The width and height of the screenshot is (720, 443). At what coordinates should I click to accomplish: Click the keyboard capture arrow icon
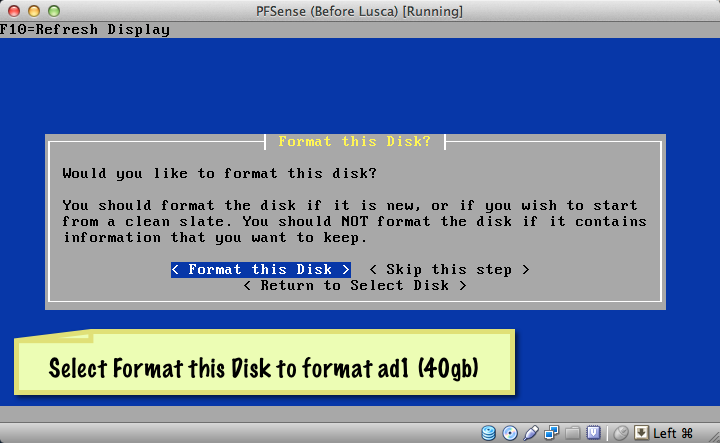641,432
